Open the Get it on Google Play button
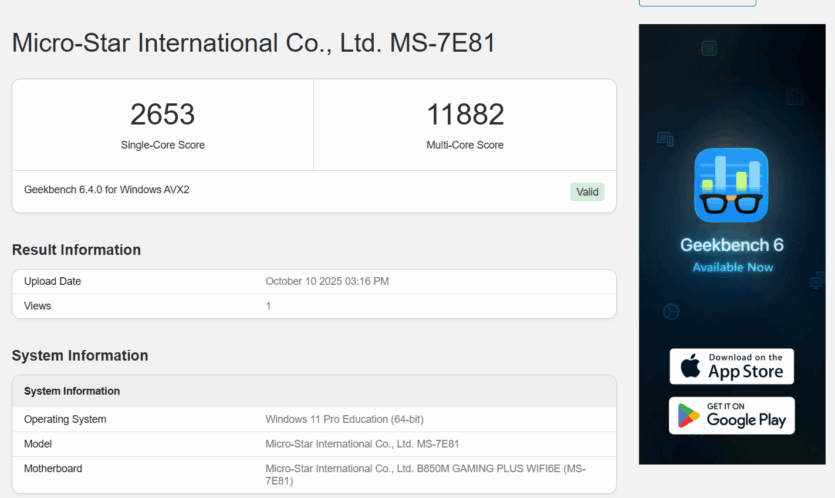The width and height of the screenshot is (835, 498). (732, 415)
